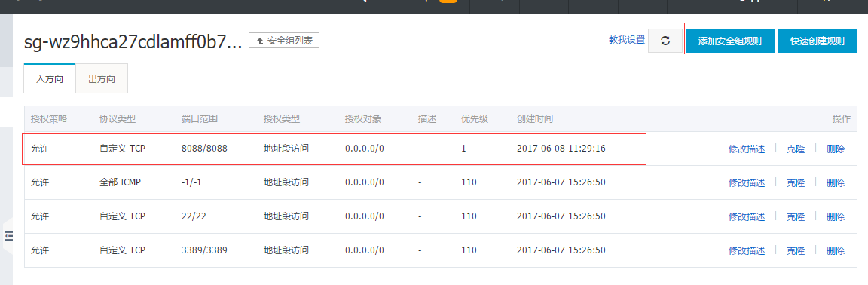Delete the 22/22 rule
This screenshot has width=868, height=285.
click(836, 216)
